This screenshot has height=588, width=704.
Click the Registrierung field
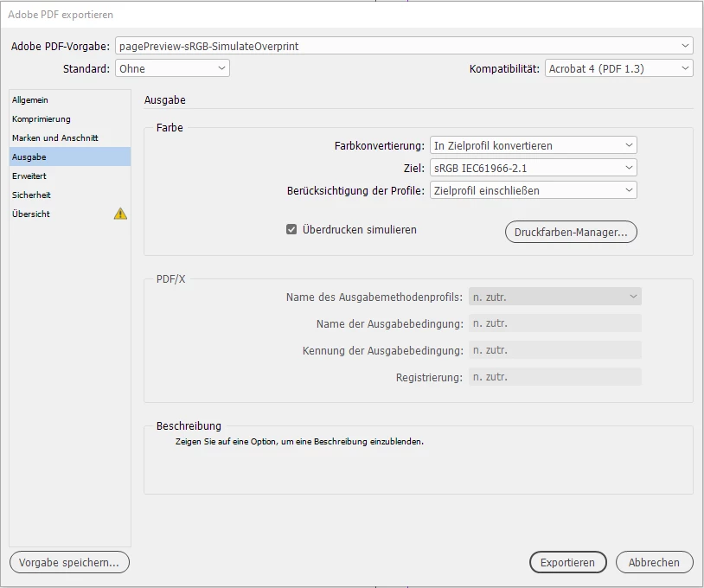pos(555,377)
